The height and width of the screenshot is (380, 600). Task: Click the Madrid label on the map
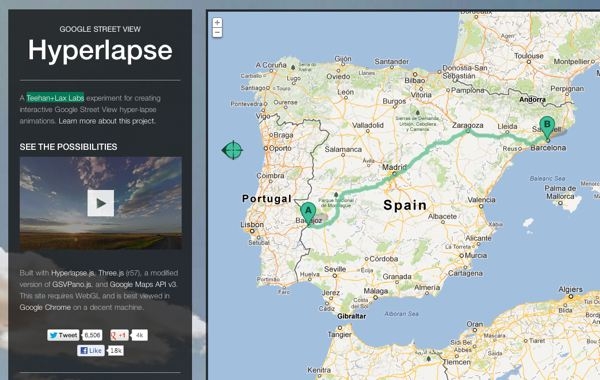coord(394,167)
